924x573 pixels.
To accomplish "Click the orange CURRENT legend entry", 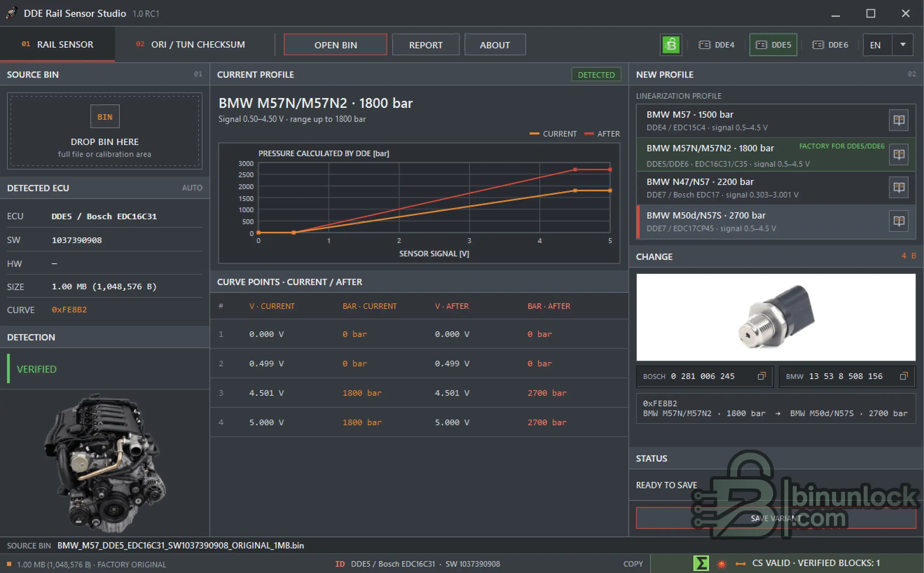I will 553,134.
